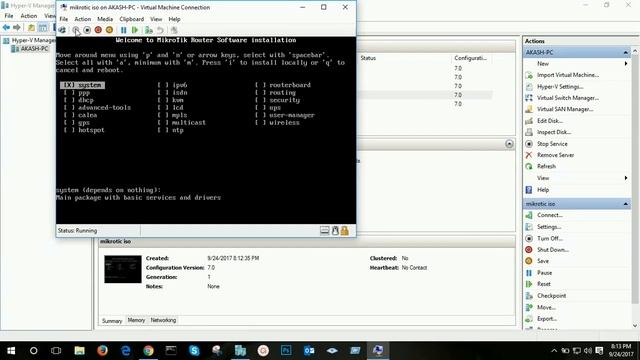Click Refresh in Actions pane
The height and width of the screenshot is (360, 640).
pyautogui.click(x=546, y=167)
